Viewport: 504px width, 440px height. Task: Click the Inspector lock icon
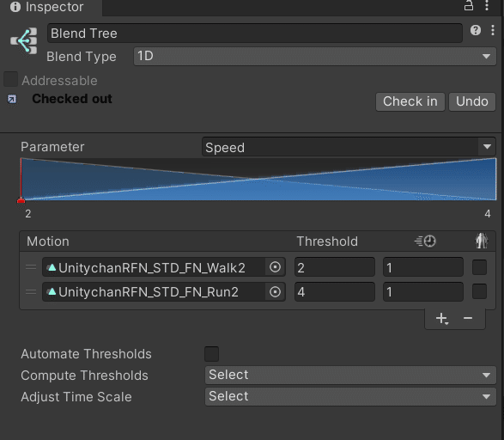pos(469,5)
